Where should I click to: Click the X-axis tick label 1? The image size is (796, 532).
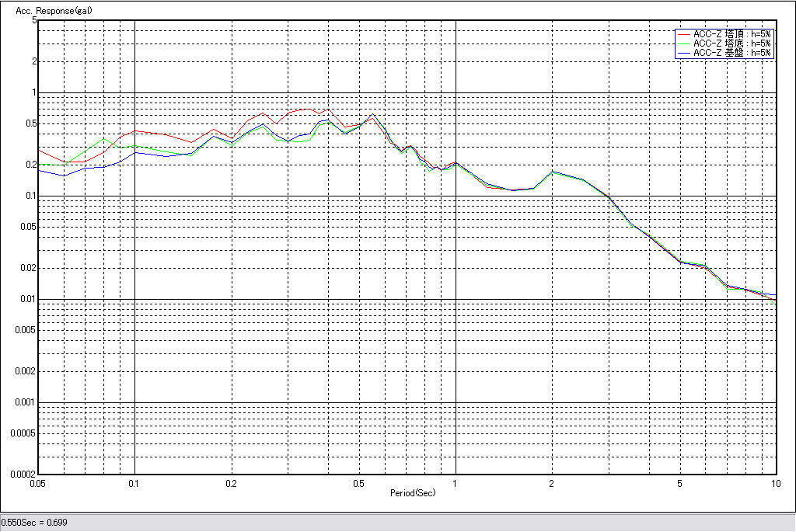pyautogui.click(x=456, y=484)
